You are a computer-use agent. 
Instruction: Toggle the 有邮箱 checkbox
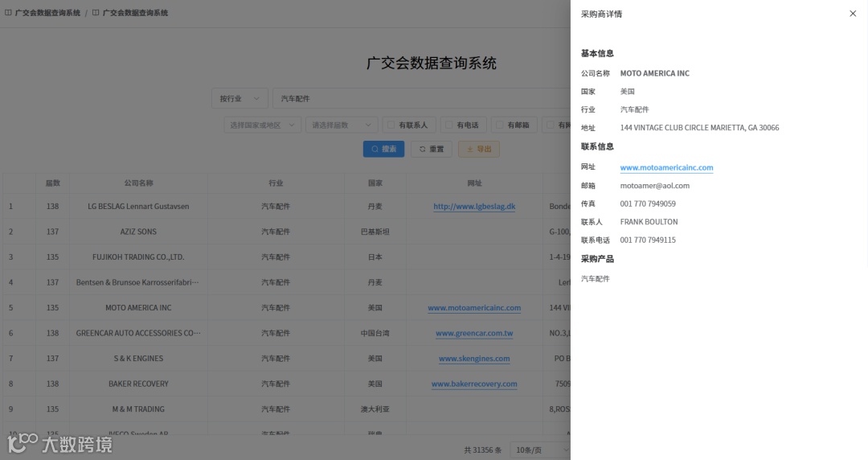499,125
